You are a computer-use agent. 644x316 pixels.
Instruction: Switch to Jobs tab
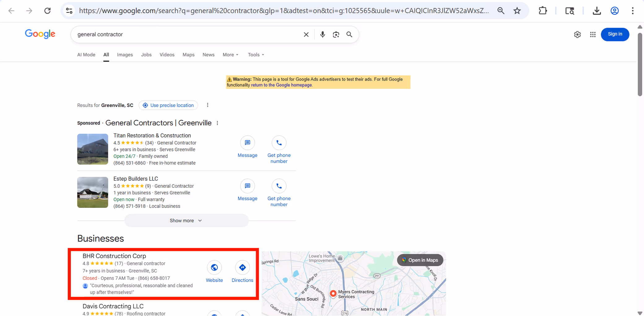pyautogui.click(x=146, y=55)
